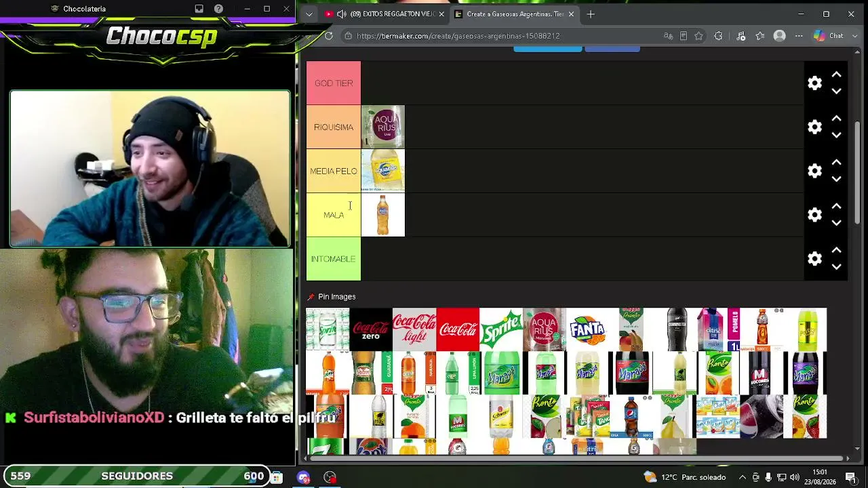Open the notification center icon
This screenshot has height=488, width=868.
pos(850,477)
